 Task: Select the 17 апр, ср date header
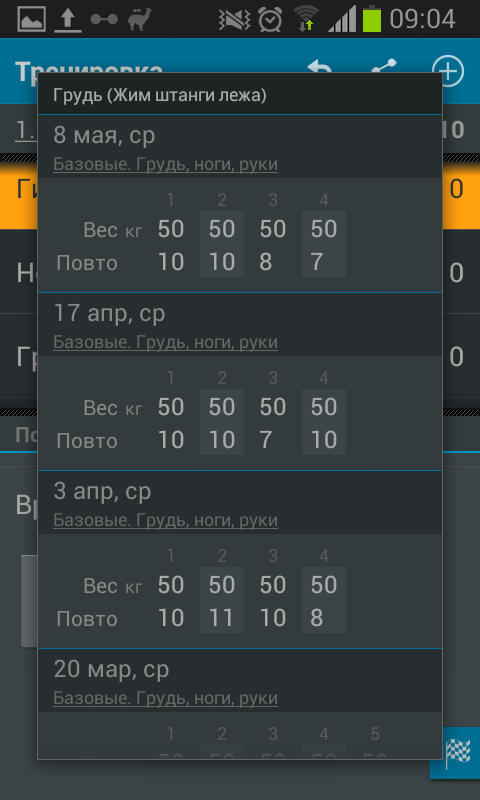(x=109, y=314)
